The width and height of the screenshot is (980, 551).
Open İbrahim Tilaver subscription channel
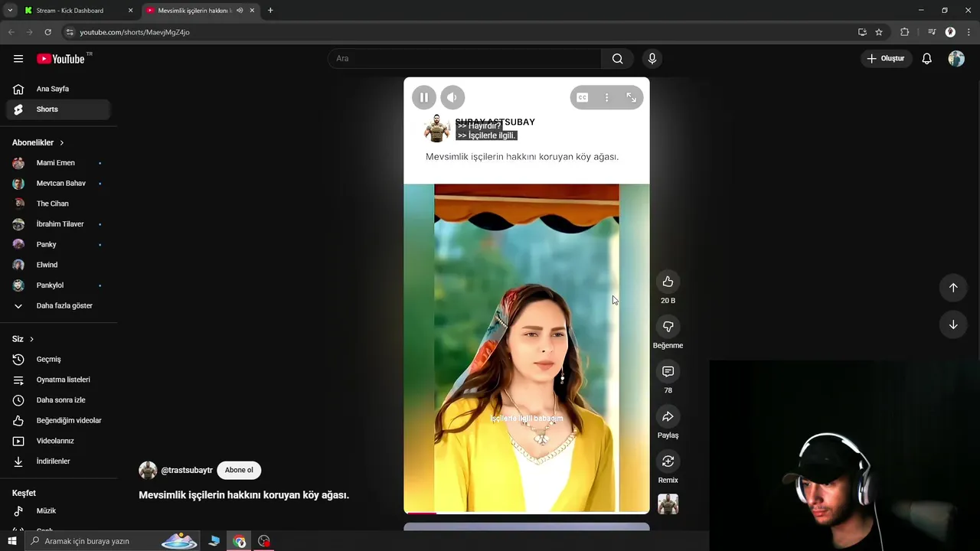[x=59, y=224]
